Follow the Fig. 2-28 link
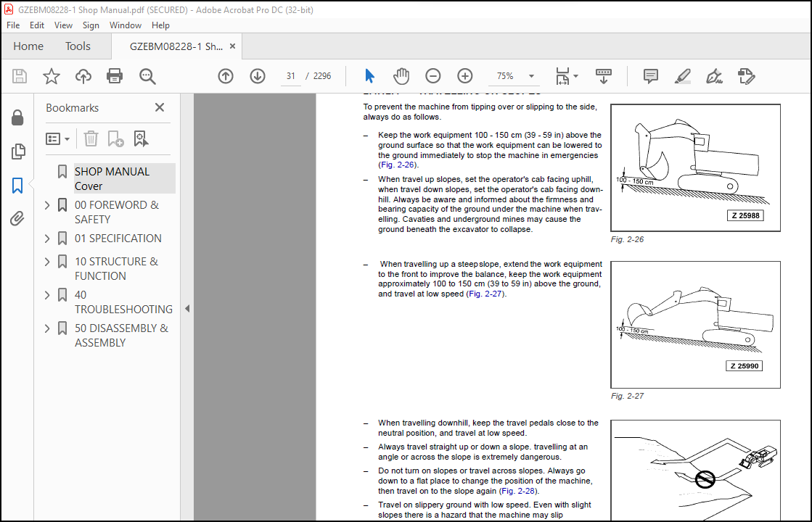The width and height of the screenshot is (812, 522). tap(518, 491)
